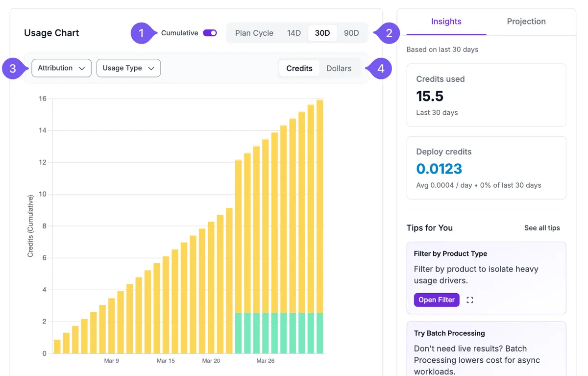
Task: Switch to the Projection tab
Action: [x=526, y=22]
